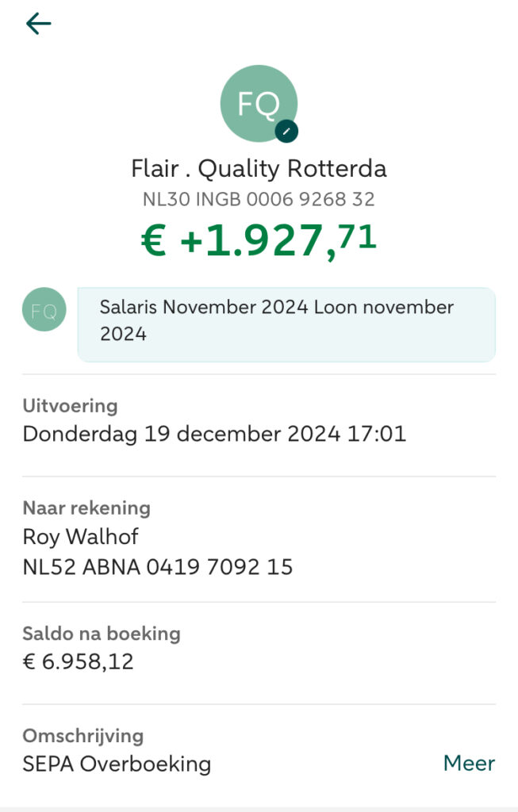Click the Naar rekening heading
Image resolution: width=518 pixels, height=812 pixels.
86,508
